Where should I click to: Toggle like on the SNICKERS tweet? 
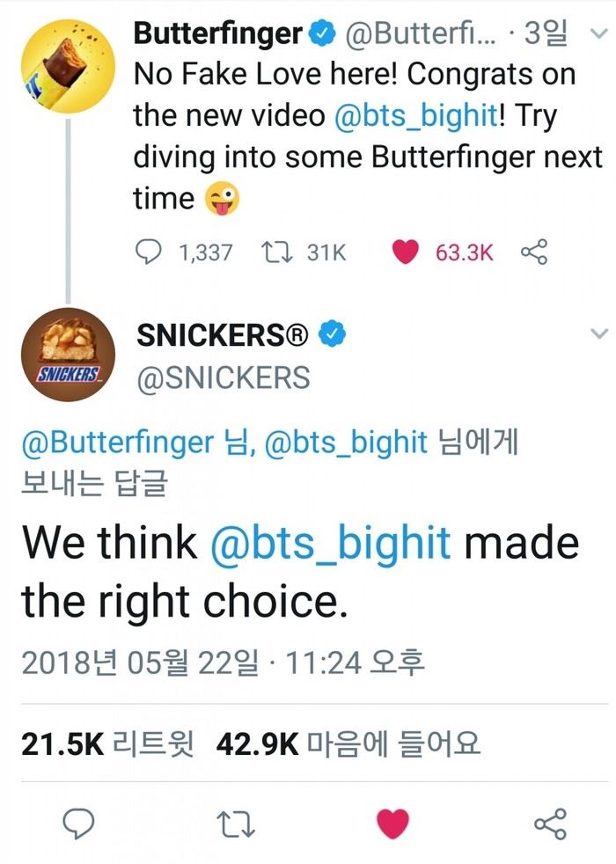(392, 824)
